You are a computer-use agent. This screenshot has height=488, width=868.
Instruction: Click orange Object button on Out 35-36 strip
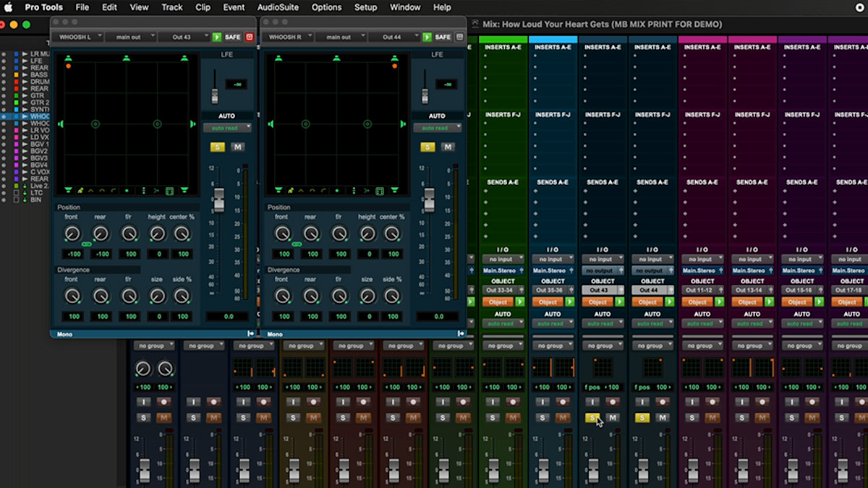548,302
